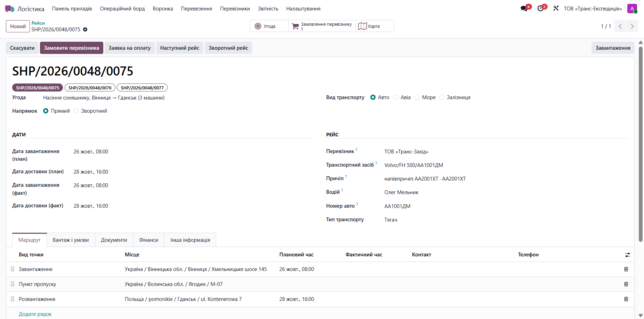Go to the previous record arrow
The image size is (644, 319).
coord(620,26)
